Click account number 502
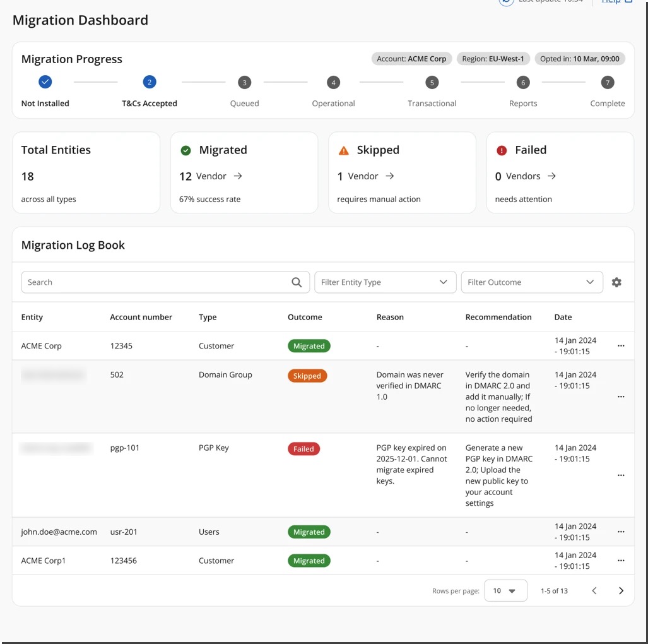 click(117, 375)
